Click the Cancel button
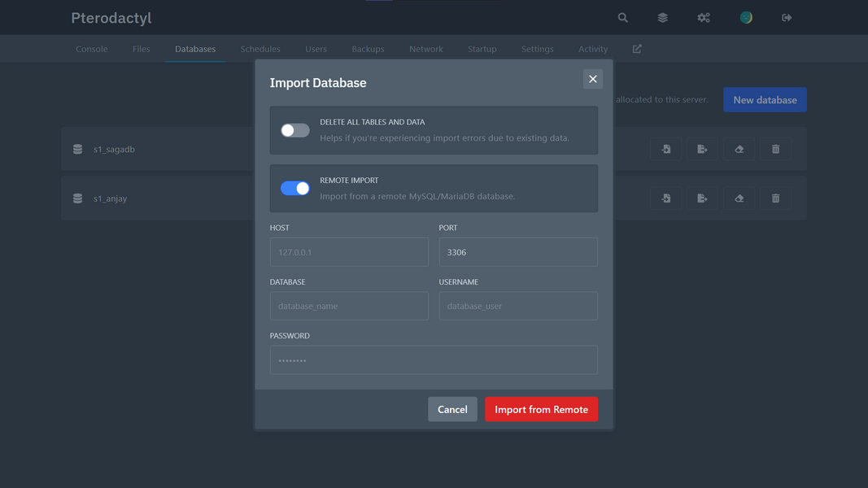This screenshot has height=488, width=868. pos(452,409)
